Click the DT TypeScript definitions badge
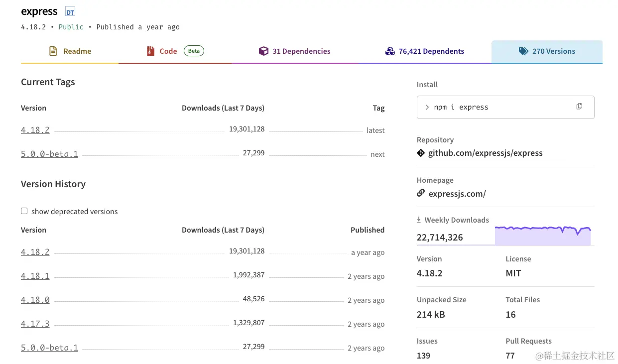Screen dimensions: 618x364 [x=70, y=12]
